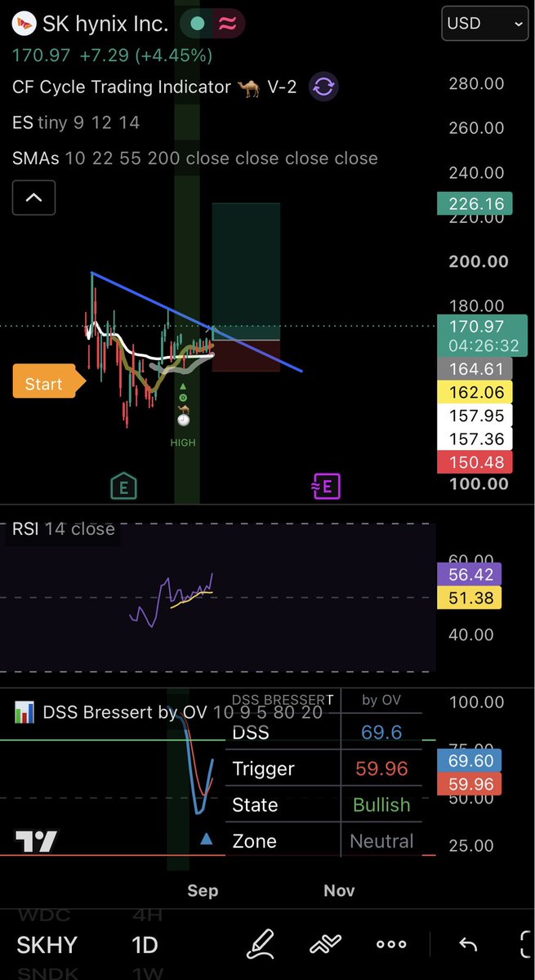535x980 pixels.
Task: Open the drawing tools pencil icon
Action: pos(261,944)
